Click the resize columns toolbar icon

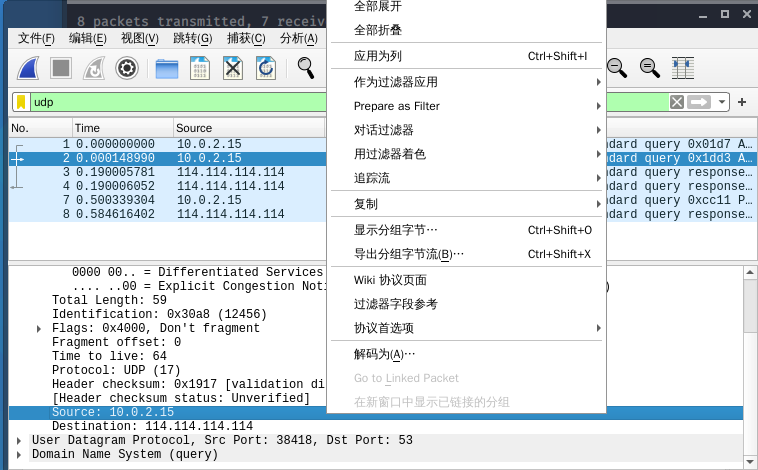[x=683, y=68]
